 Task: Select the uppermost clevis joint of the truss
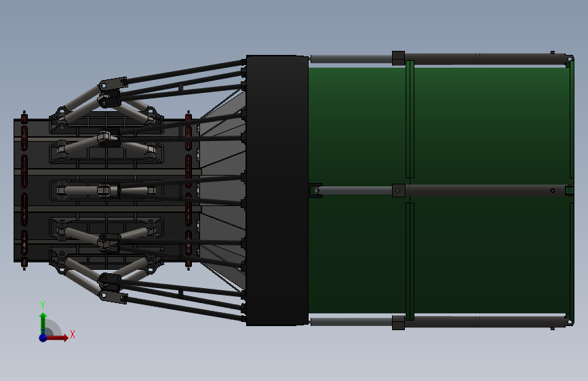(x=113, y=83)
